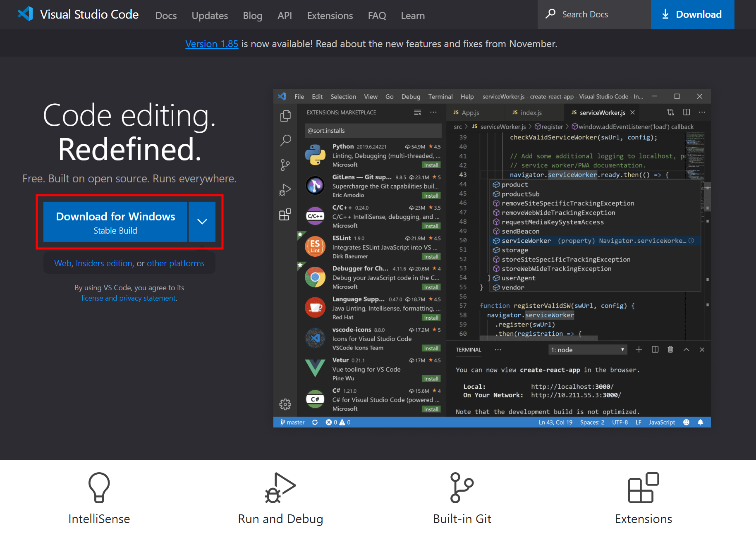Screen dimensions: 756x533
Task: Click the IntelliSense lightbulb icon
Action: tap(99, 488)
